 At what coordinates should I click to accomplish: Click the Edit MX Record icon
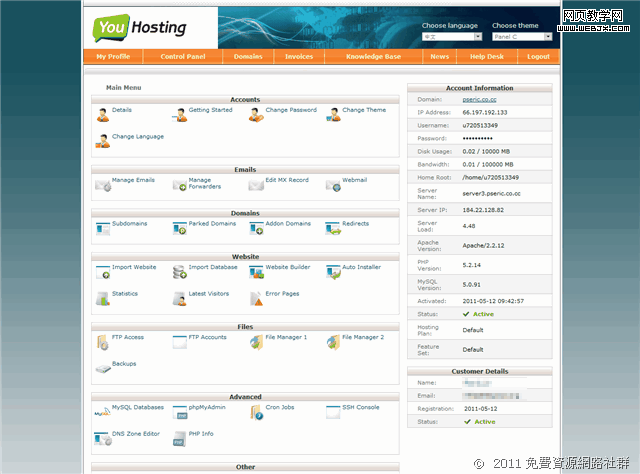pos(256,185)
